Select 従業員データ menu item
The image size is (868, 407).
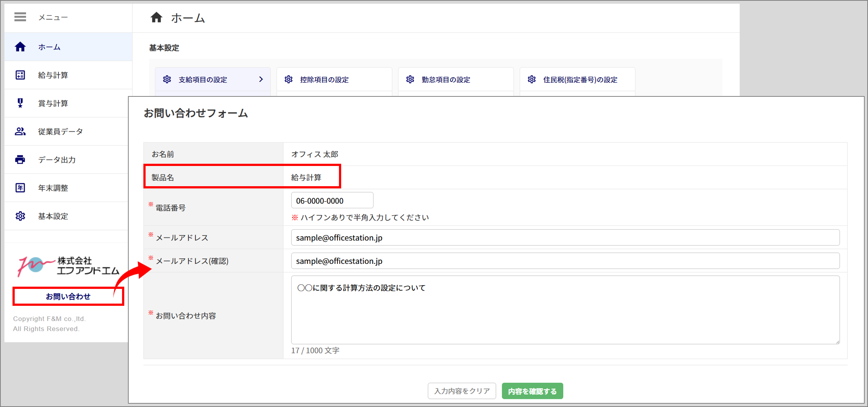click(x=61, y=131)
